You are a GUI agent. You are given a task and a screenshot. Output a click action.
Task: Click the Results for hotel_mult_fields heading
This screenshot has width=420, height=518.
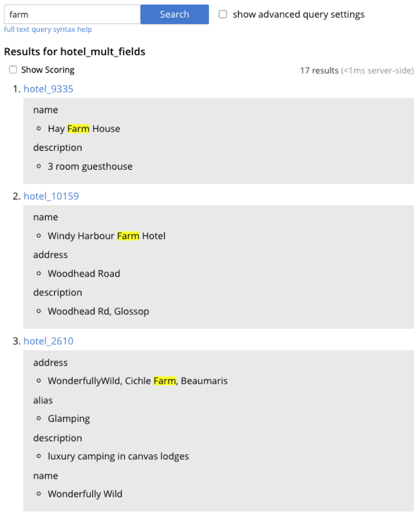[x=75, y=52]
